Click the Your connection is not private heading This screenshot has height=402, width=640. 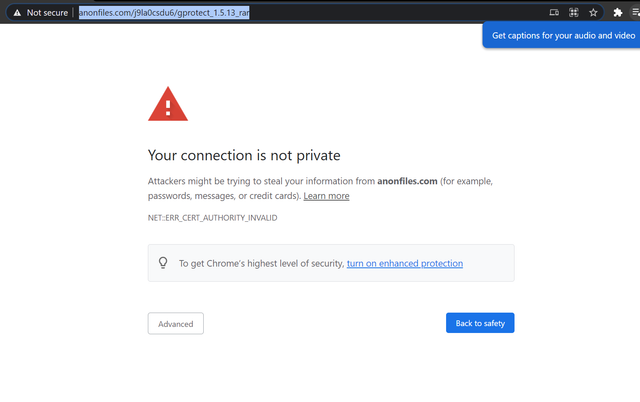click(x=244, y=155)
